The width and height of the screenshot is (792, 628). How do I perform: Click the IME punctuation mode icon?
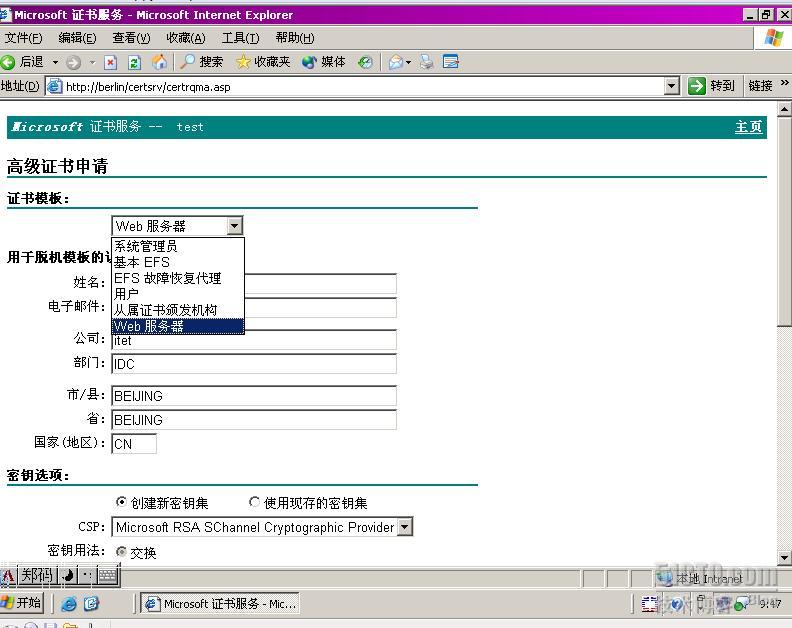[x=87, y=575]
